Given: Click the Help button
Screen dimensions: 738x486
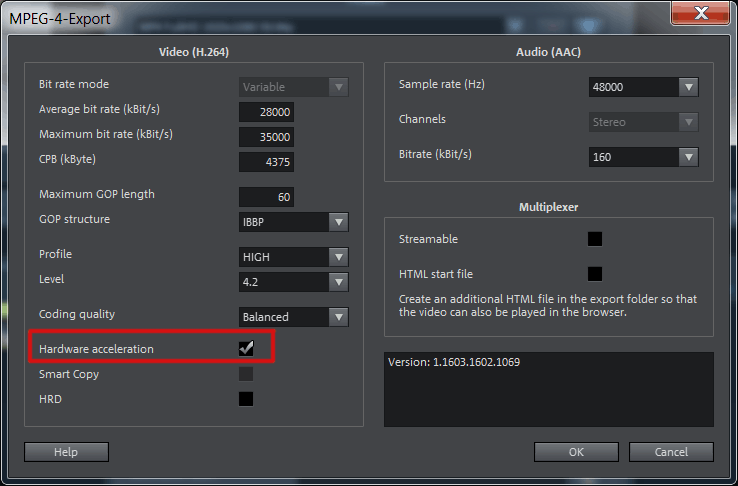Looking at the screenshot, I should pos(66,452).
